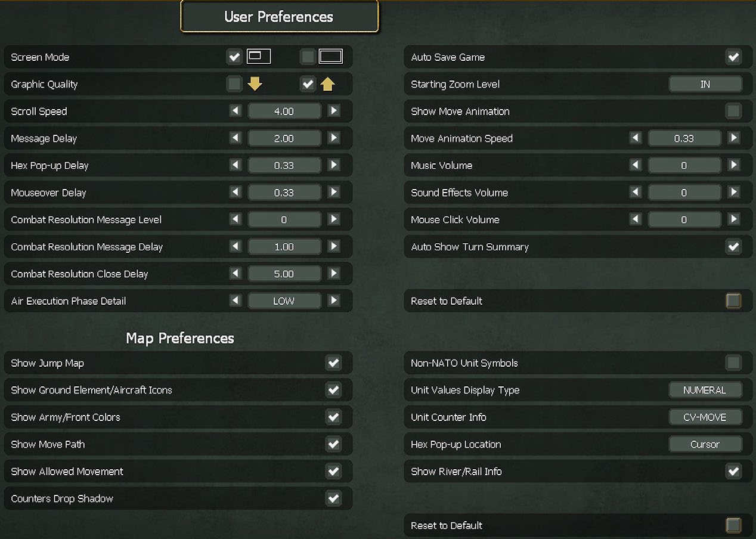The height and width of the screenshot is (539, 756).
Task: Toggle Show Jump Map checkbox
Action: coord(333,363)
